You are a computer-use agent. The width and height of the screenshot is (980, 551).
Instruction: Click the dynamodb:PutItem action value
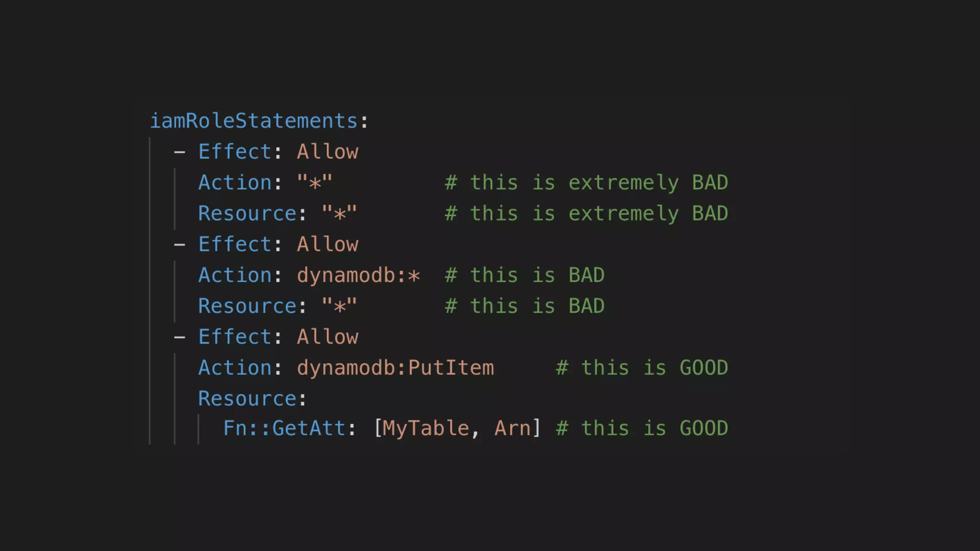pyautogui.click(x=395, y=368)
